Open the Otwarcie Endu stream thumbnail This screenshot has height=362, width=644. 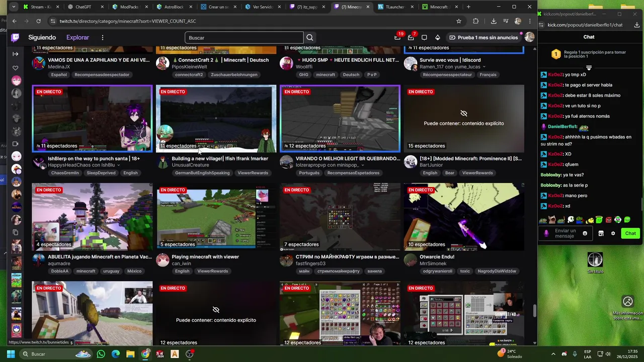(464, 217)
